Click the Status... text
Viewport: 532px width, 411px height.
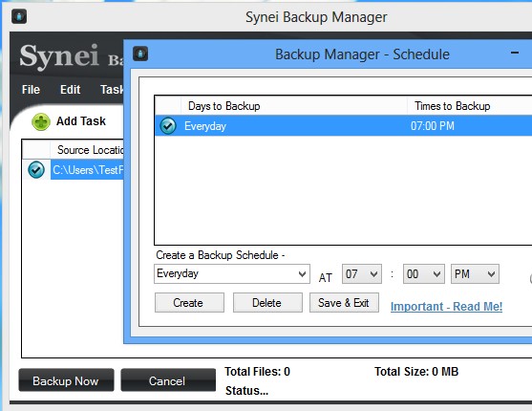coord(246,391)
